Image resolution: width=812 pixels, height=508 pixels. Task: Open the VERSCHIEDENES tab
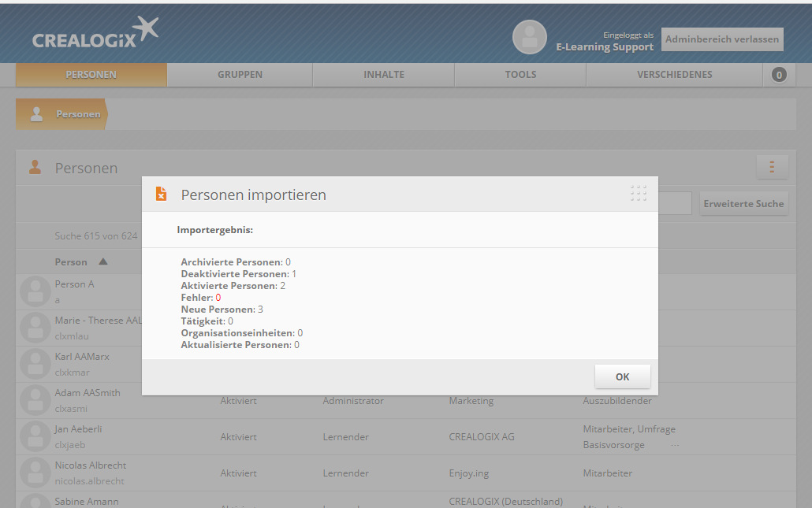click(674, 75)
